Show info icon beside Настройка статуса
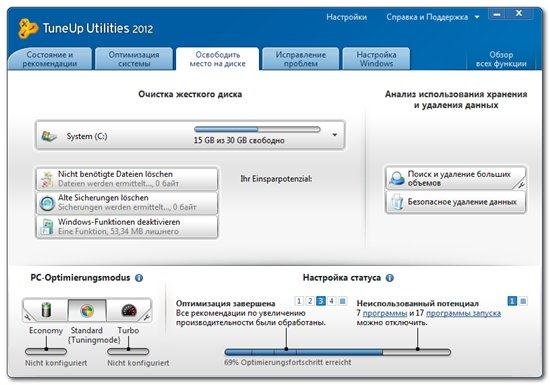This screenshot has height=385, width=550. click(390, 278)
